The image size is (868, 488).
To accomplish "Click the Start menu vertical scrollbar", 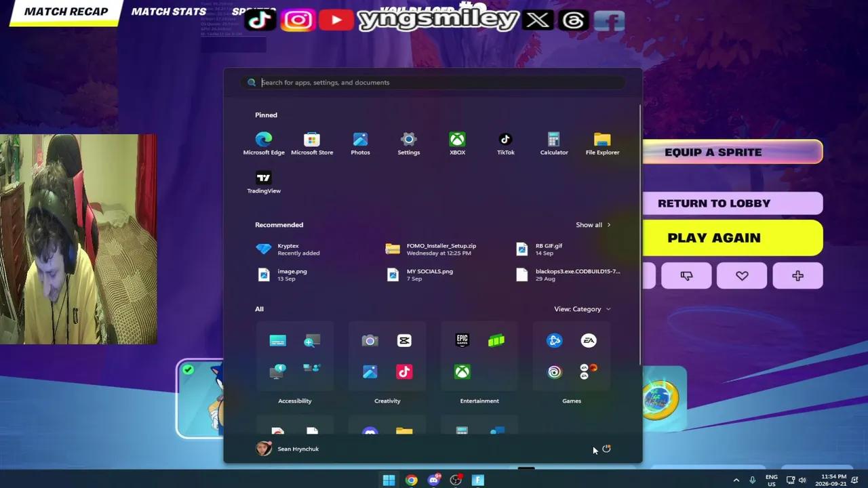I will coord(639,235).
